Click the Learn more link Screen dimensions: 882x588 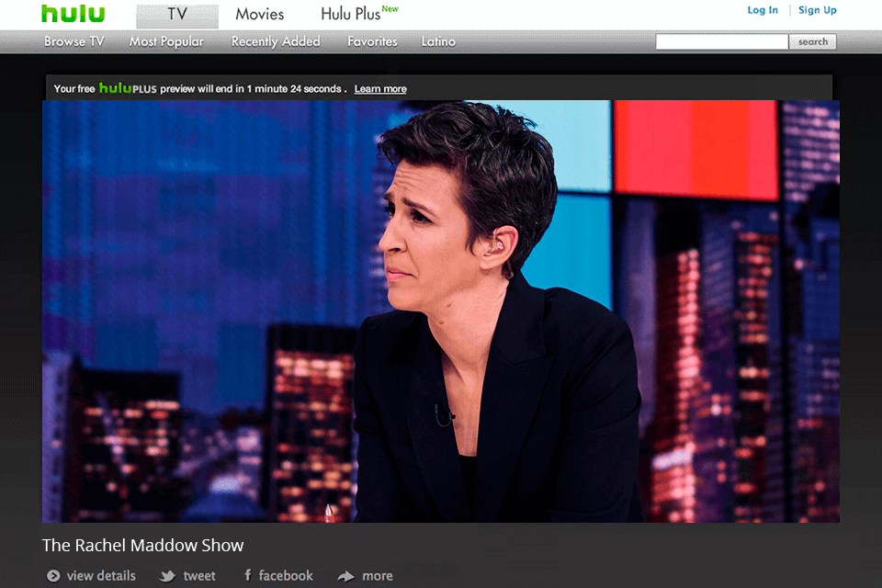[380, 89]
